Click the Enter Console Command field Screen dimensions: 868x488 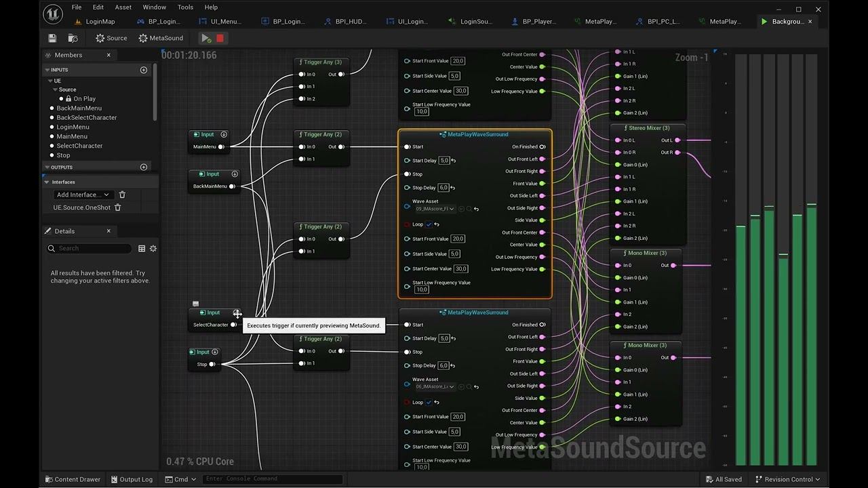tap(273, 479)
